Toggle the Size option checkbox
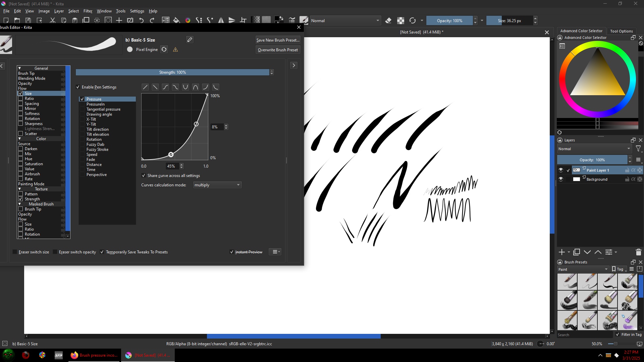644x362 pixels. click(20, 94)
